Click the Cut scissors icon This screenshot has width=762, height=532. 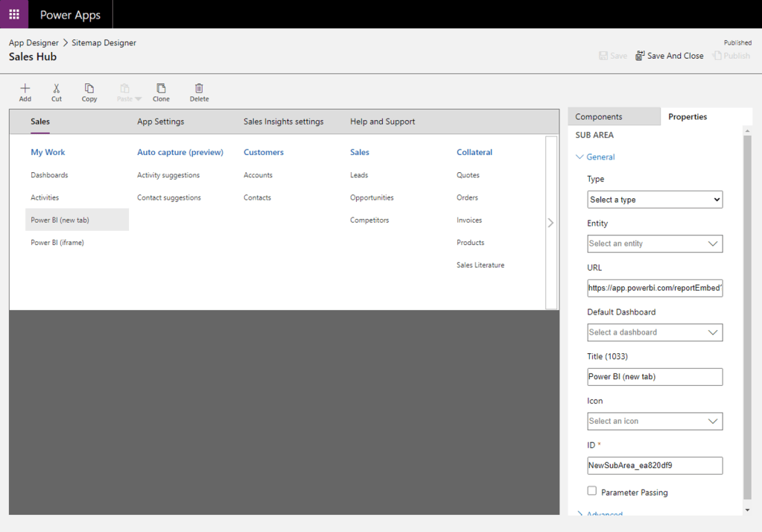(x=57, y=89)
